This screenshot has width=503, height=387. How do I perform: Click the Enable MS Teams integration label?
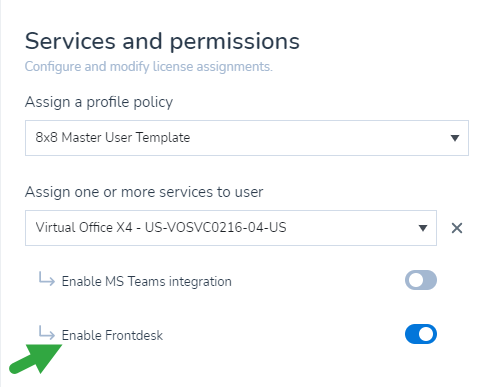(x=147, y=281)
